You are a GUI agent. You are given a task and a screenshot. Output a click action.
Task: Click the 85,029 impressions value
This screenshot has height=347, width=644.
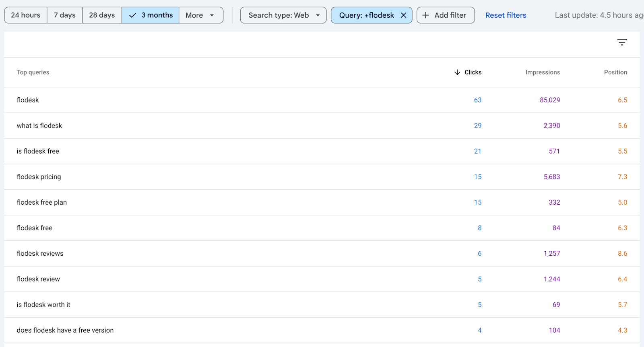[x=550, y=100]
